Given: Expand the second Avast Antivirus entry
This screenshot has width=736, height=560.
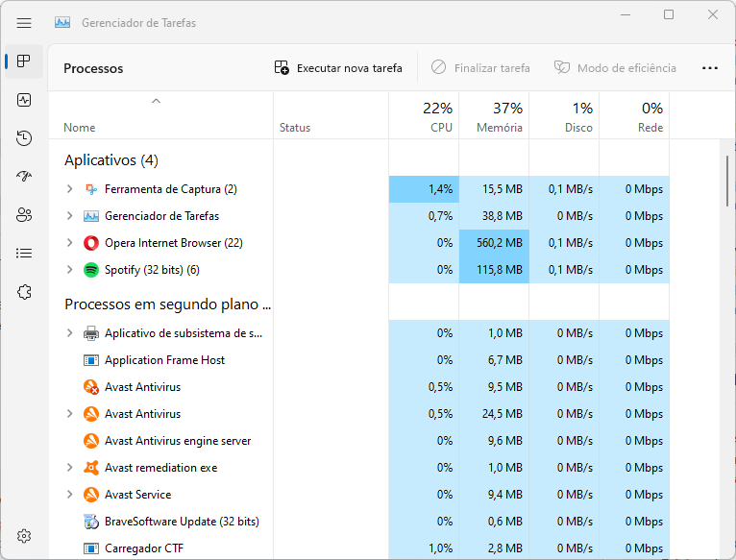Looking at the screenshot, I should tap(69, 414).
